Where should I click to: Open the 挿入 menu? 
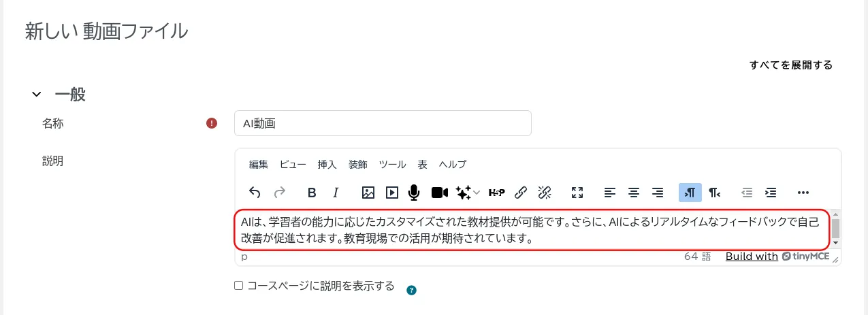click(327, 164)
